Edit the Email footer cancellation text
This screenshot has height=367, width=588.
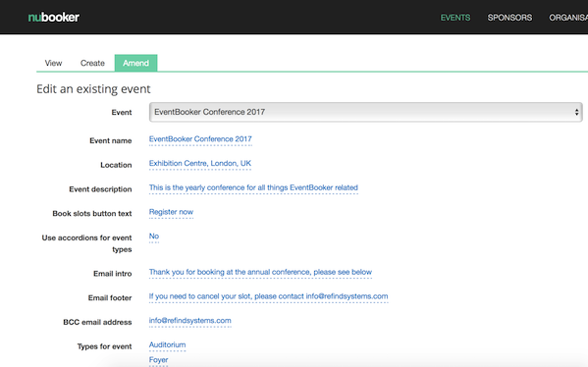(269, 296)
